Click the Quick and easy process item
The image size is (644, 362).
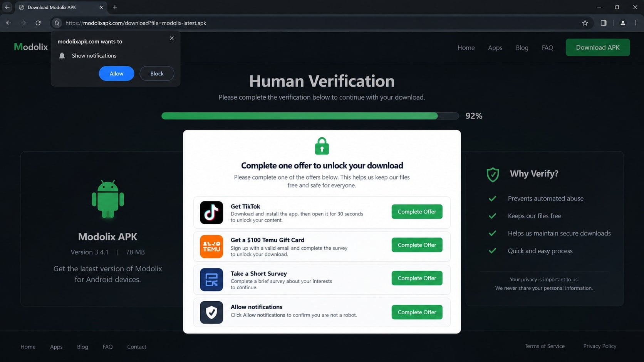pyautogui.click(x=540, y=251)
